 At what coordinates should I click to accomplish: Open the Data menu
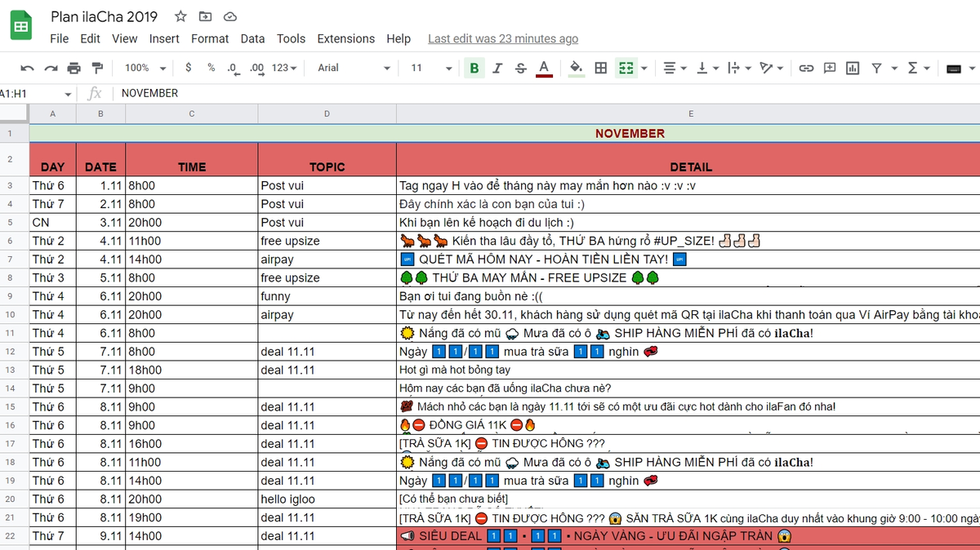(252, 38)
